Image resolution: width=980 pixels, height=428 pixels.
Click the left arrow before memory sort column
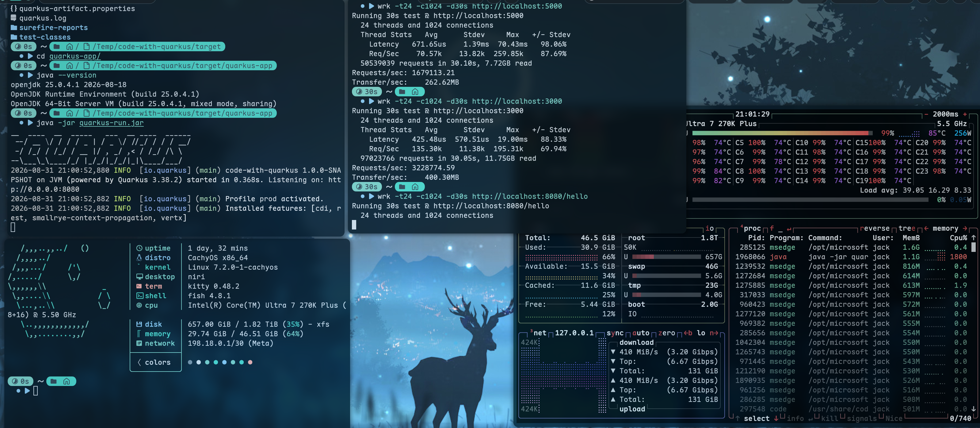click(x=926, y=229)
